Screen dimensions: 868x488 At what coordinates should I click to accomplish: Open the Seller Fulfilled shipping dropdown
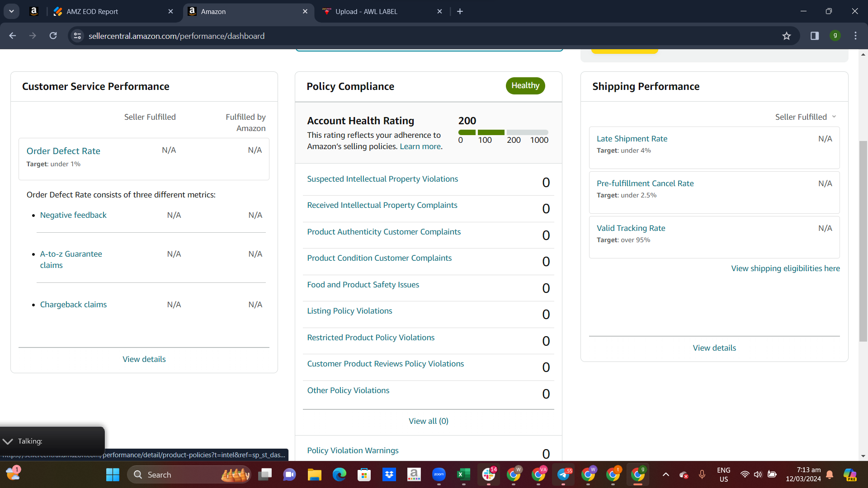coord(806,117)
